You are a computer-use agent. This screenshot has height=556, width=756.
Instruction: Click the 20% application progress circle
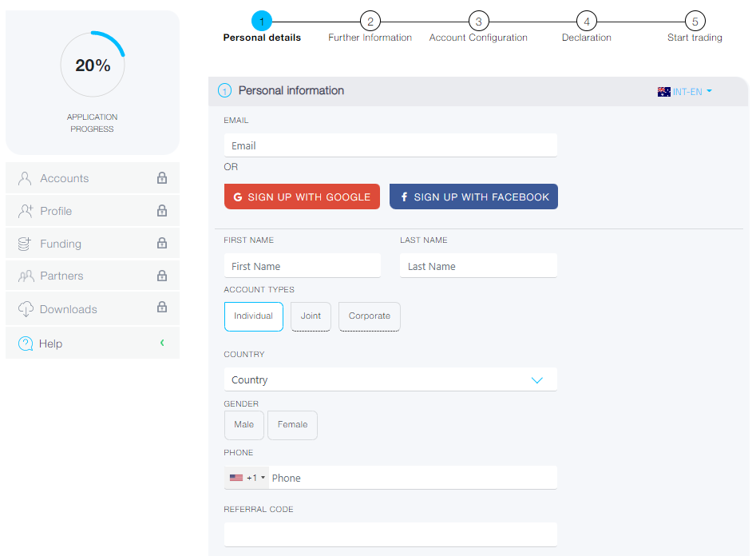[93, 65]
